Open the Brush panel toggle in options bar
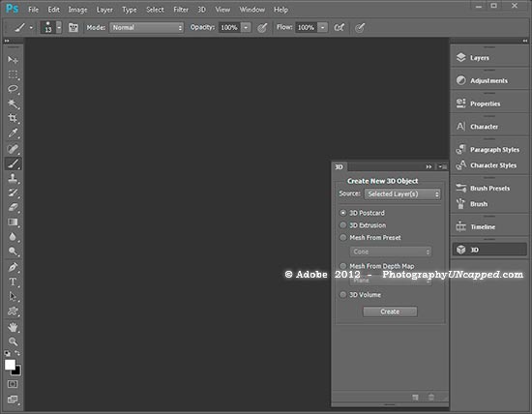This screenshot has width=532, height=414. (x=74, y=27)
